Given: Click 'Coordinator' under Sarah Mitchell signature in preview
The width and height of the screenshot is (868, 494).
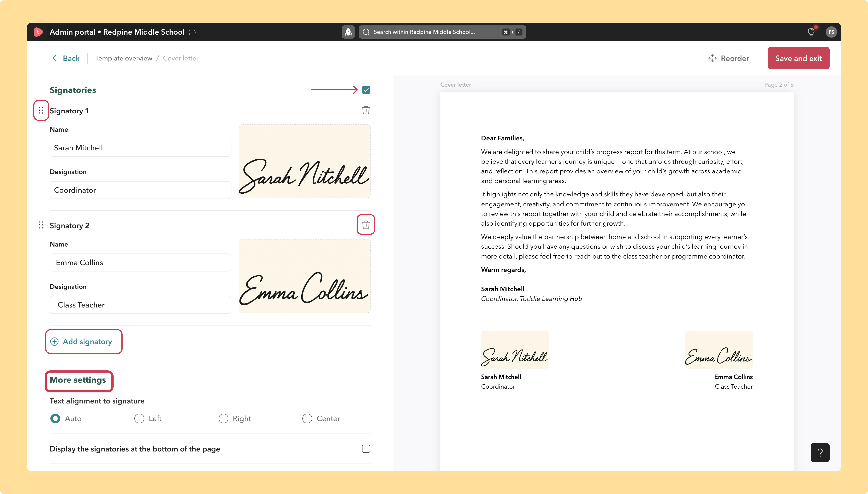Looking at the screenshot, I should [x=498, y=387].
